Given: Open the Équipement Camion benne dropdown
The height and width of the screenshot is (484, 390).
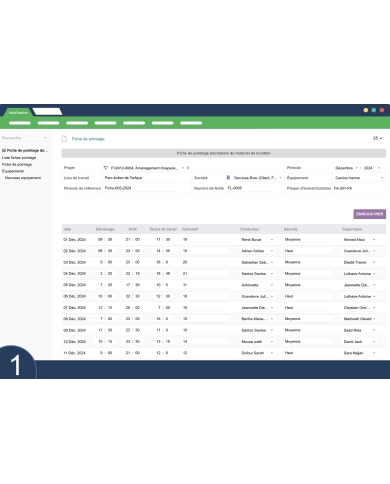Looking at the screenshot, I should coord(382,178).
